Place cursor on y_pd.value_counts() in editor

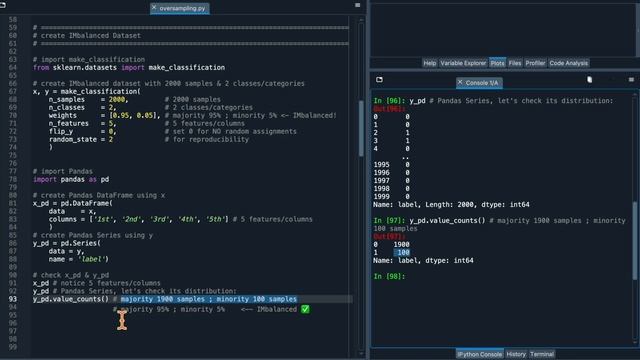coord(71,299)
